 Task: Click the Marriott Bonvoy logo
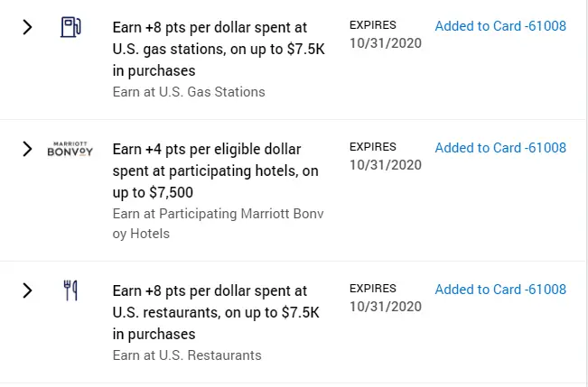point(70,150)
